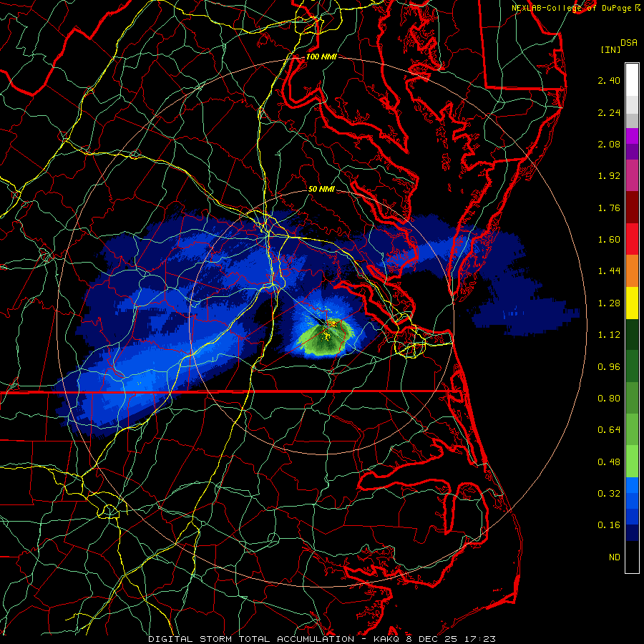Select the 1.44 legend value

609,271
